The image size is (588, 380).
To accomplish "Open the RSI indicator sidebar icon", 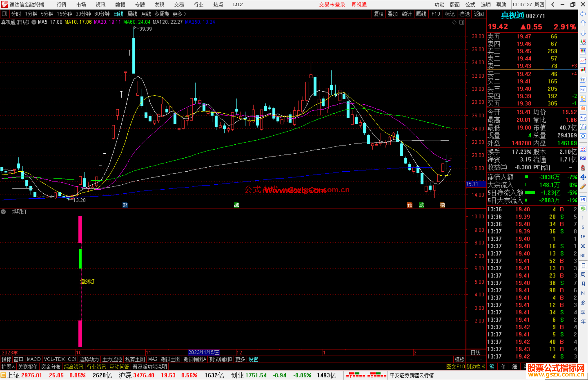I will coord(583,158).
